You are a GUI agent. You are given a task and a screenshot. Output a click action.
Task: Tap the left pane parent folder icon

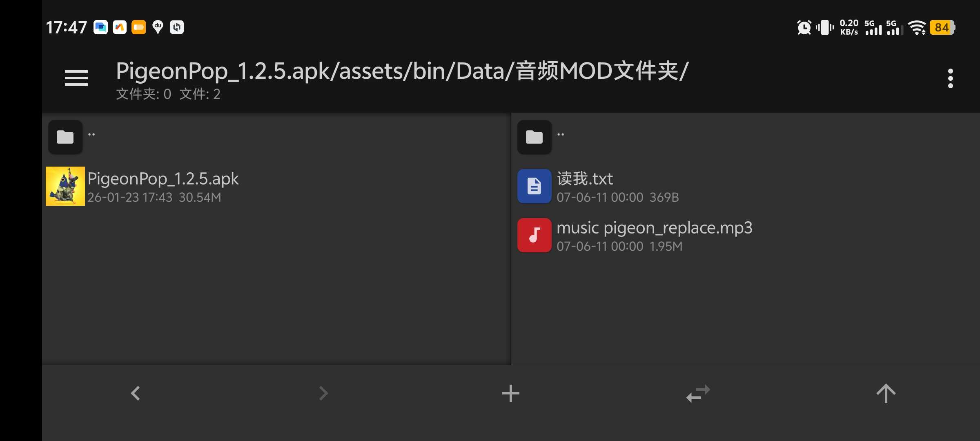(65, 137)
